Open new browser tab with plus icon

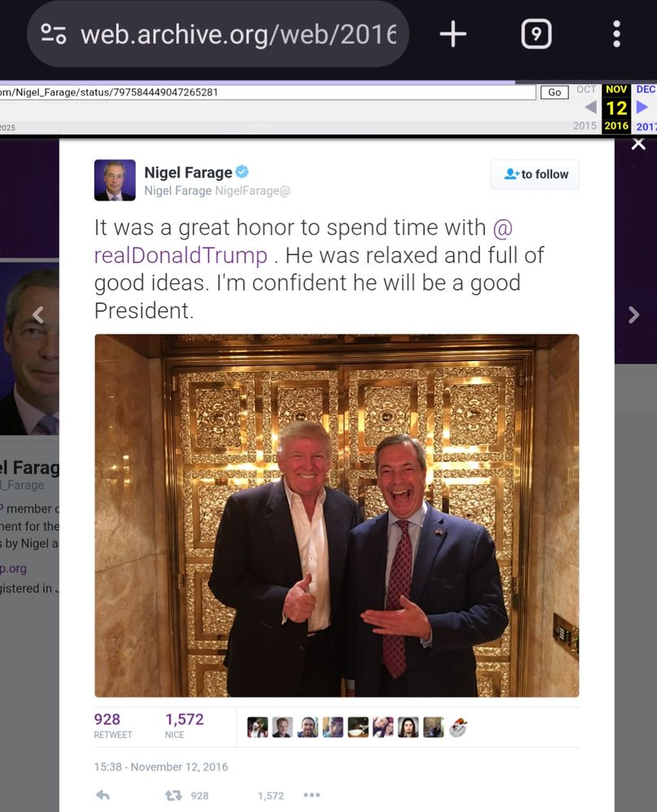(453, 34)
